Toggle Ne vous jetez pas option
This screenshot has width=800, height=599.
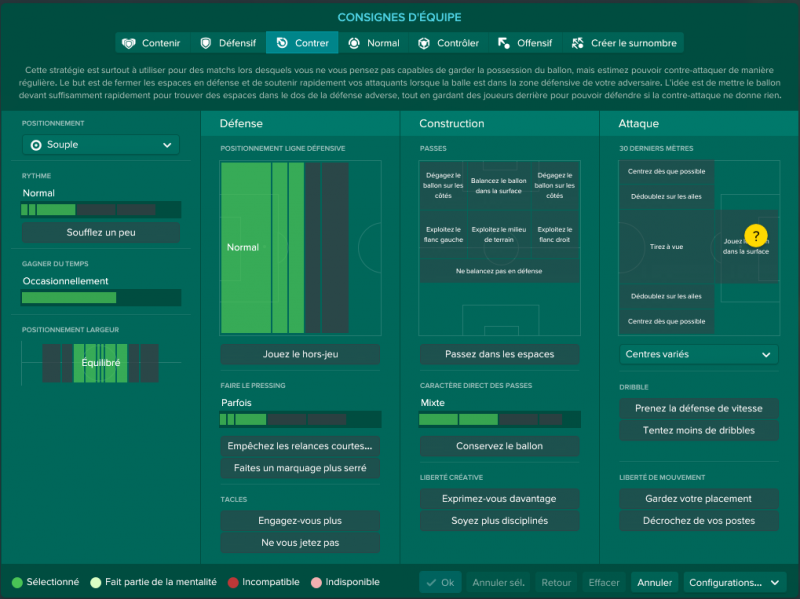coord(300,542)
